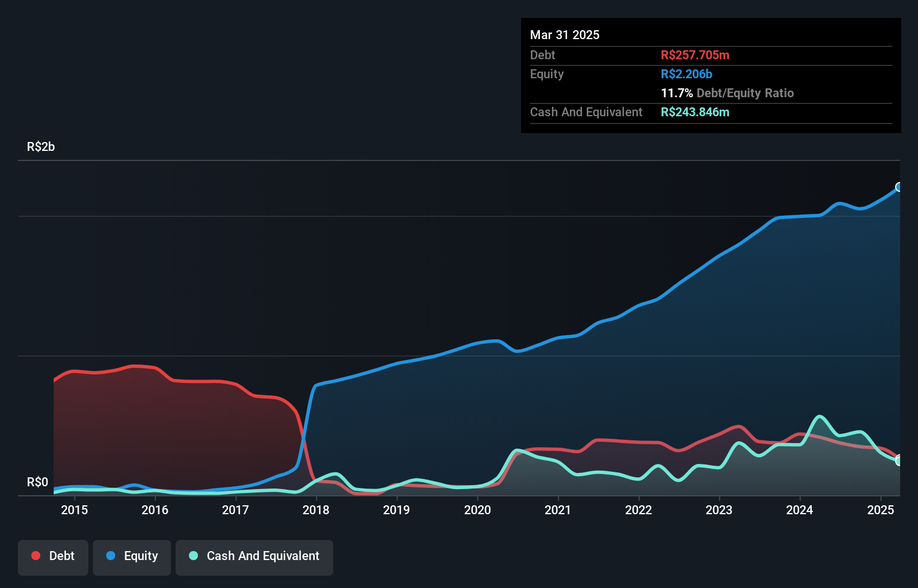Select the Equity endpoint marker at Mar 2025
Viewport: 918px width, 588px height.
click(x=899, y=187)
